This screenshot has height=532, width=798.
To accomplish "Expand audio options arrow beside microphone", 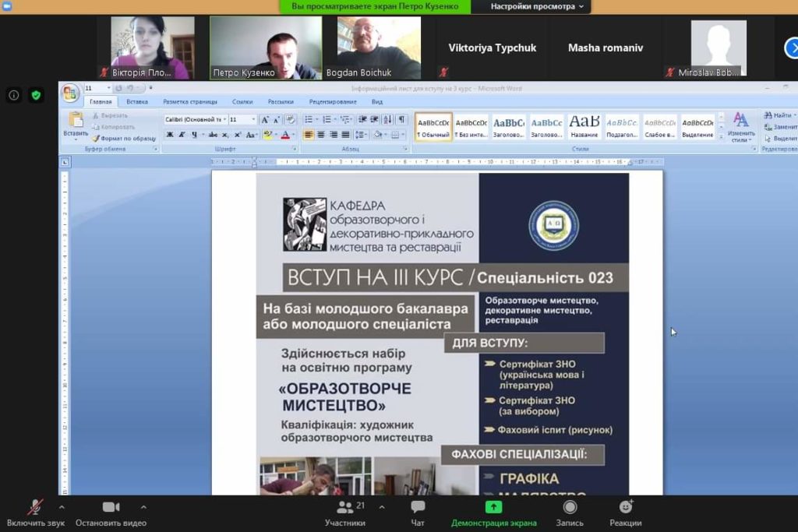I will click(x=62, y=507).
